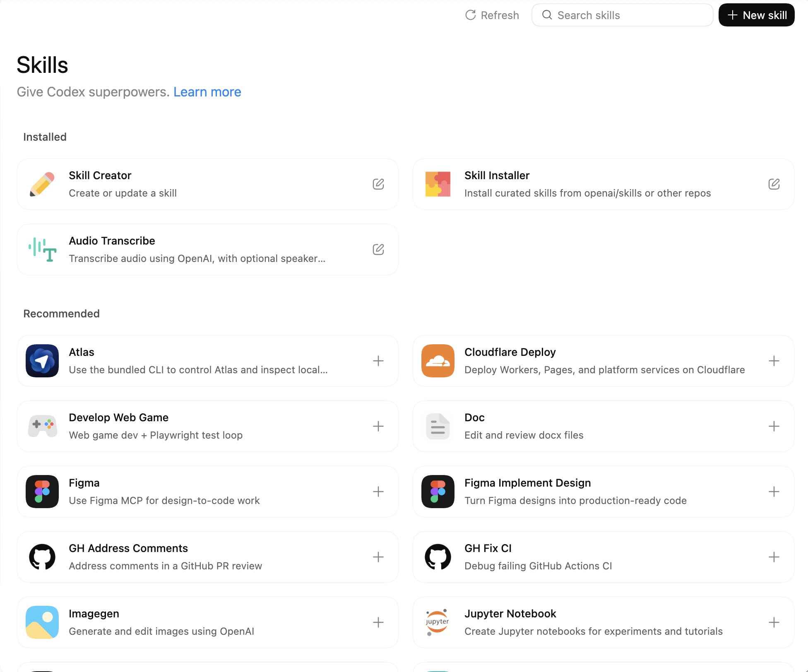Image resolution: width=808 pixels, height=672 pixels.
Task: Click the plus icon for Doc skill
Action: pyautogui.click(x=774, y=426)
